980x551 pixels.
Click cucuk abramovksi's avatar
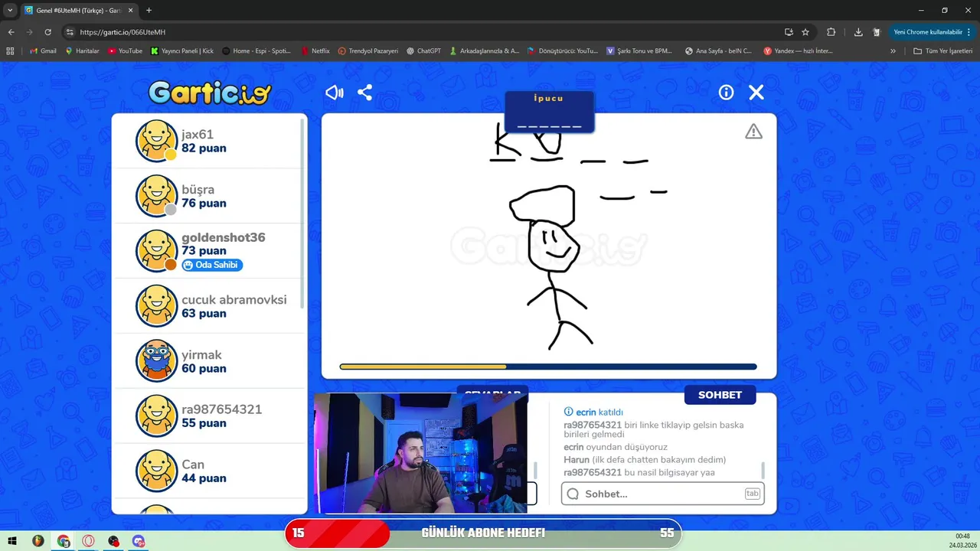(157, 306)
